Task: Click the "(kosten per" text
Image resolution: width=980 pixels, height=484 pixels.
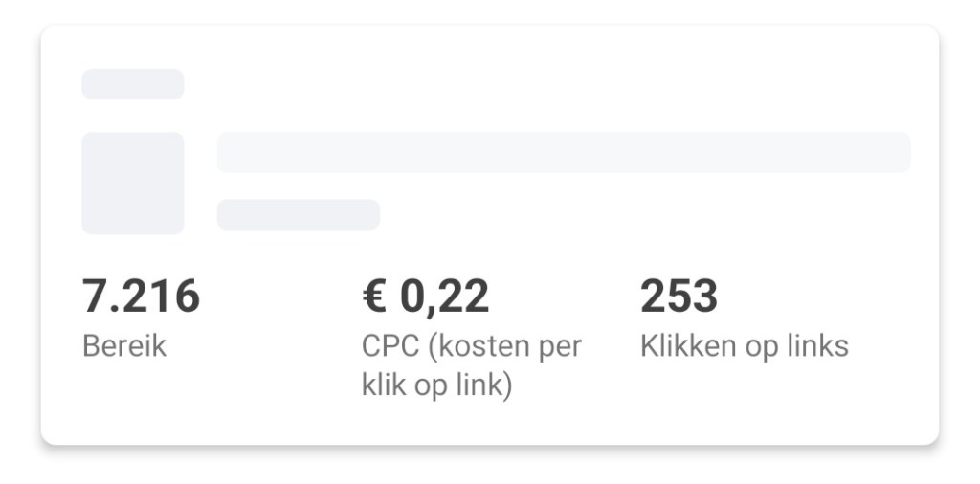Action: (x=504, y=345)
